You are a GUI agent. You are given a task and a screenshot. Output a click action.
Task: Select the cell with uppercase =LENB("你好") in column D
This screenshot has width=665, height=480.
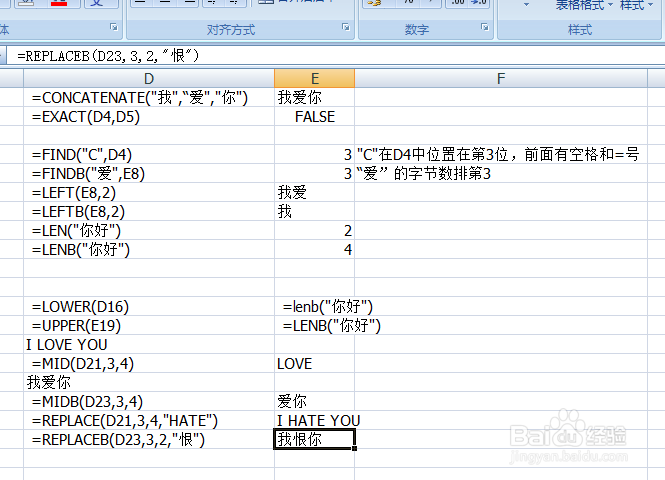click(x=149, y=250)
